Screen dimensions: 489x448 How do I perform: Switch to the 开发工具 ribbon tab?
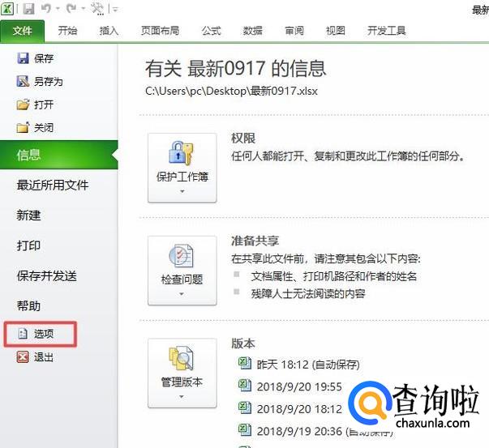click(386, 31)
